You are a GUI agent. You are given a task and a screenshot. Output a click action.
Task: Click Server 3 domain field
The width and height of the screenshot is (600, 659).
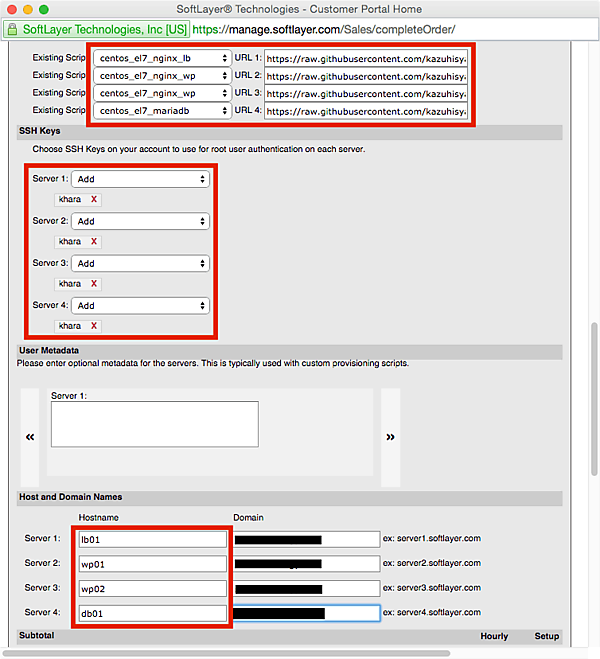307,589
